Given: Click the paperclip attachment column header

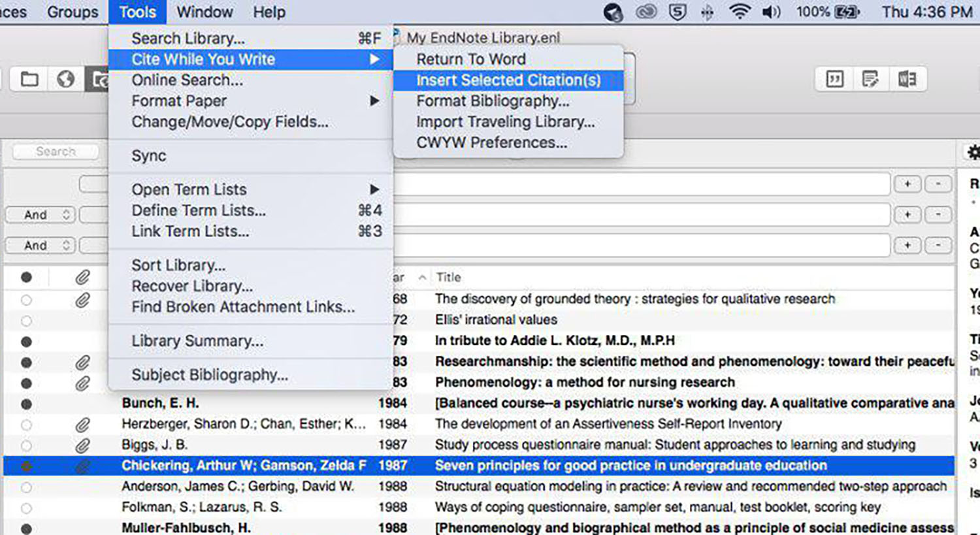Looking at the screenshot, I should (82, 278).
